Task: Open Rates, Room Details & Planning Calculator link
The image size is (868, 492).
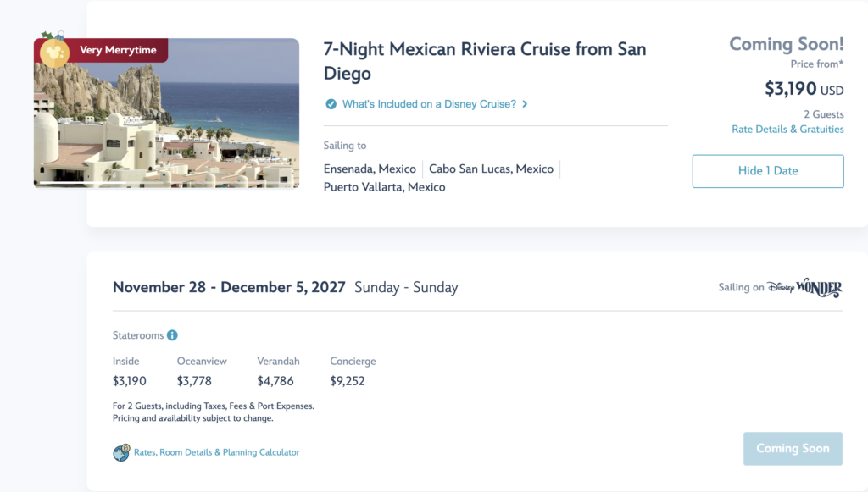Action: pos(216,452)
